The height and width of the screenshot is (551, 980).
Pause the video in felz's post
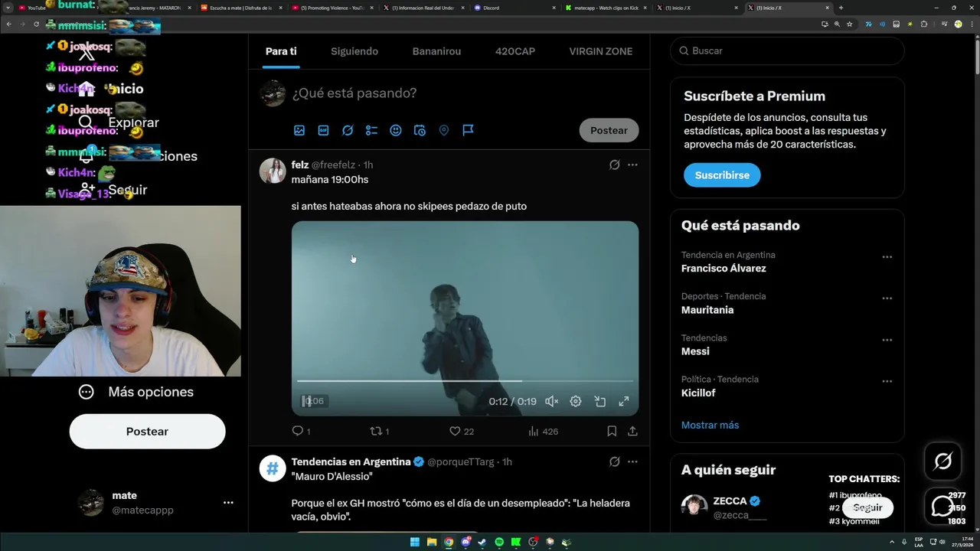coord(306,401)
